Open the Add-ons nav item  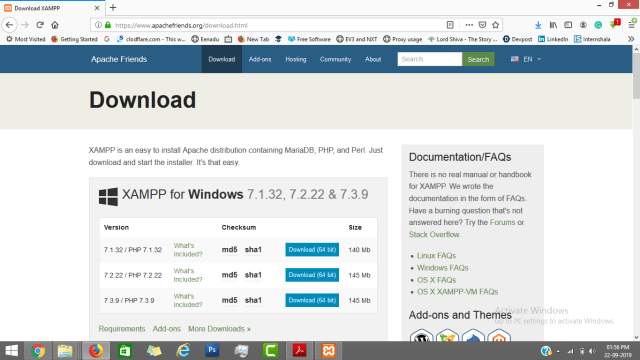point(260,59)
